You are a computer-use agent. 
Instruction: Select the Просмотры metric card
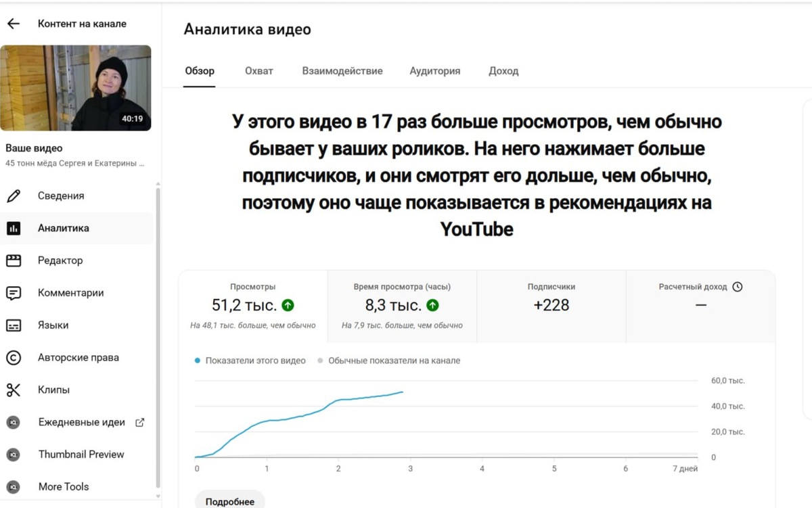click(253, 306)
